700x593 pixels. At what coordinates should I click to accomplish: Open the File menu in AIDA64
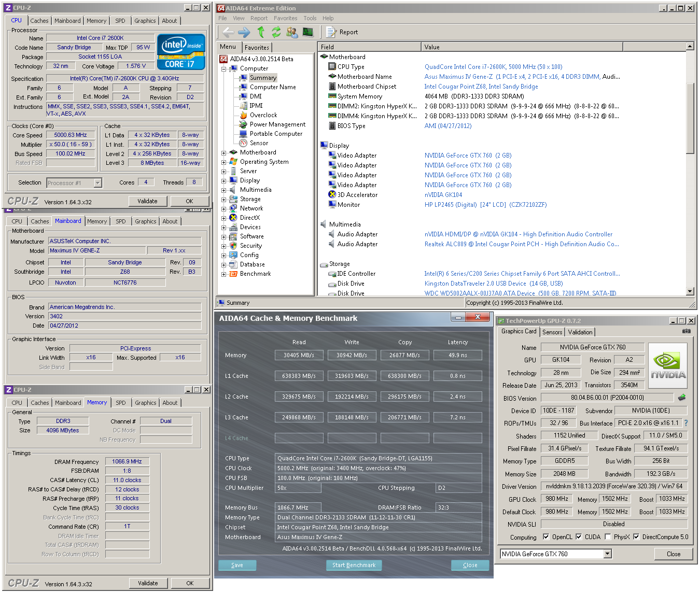pyautogui.click(x=222, y=18)
